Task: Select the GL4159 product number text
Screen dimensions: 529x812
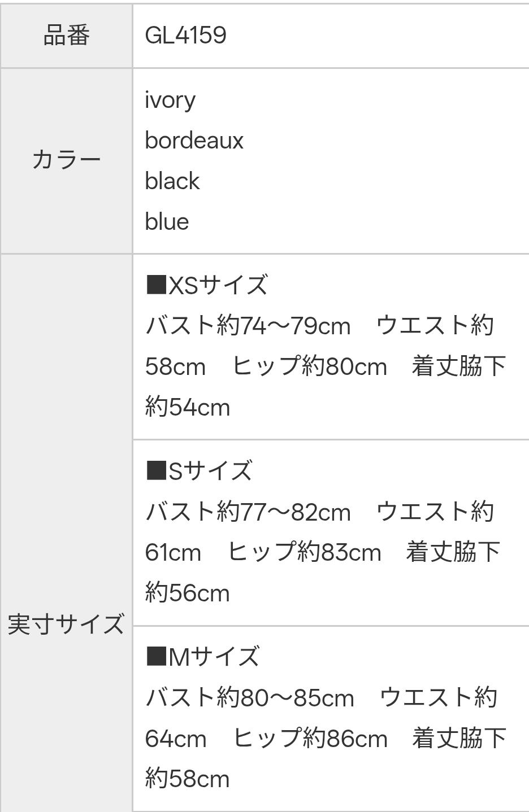Action: (185, 36)
